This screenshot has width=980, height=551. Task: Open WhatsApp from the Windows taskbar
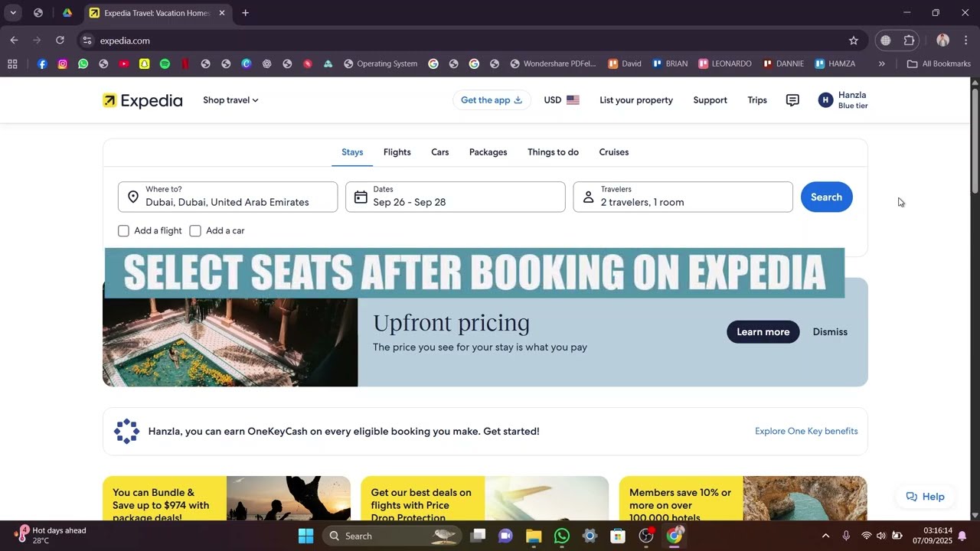click(x=562, y=536)
